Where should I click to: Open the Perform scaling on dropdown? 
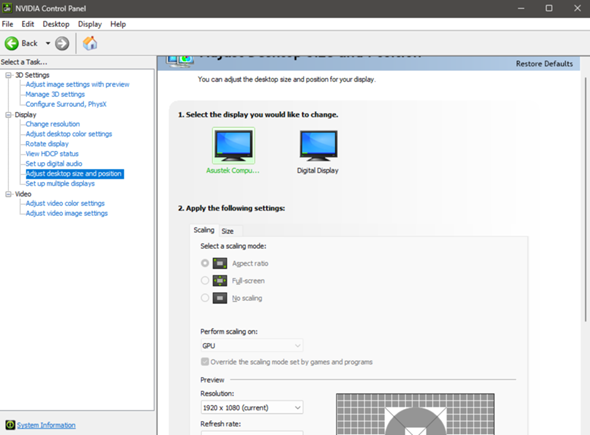point(252,345)
